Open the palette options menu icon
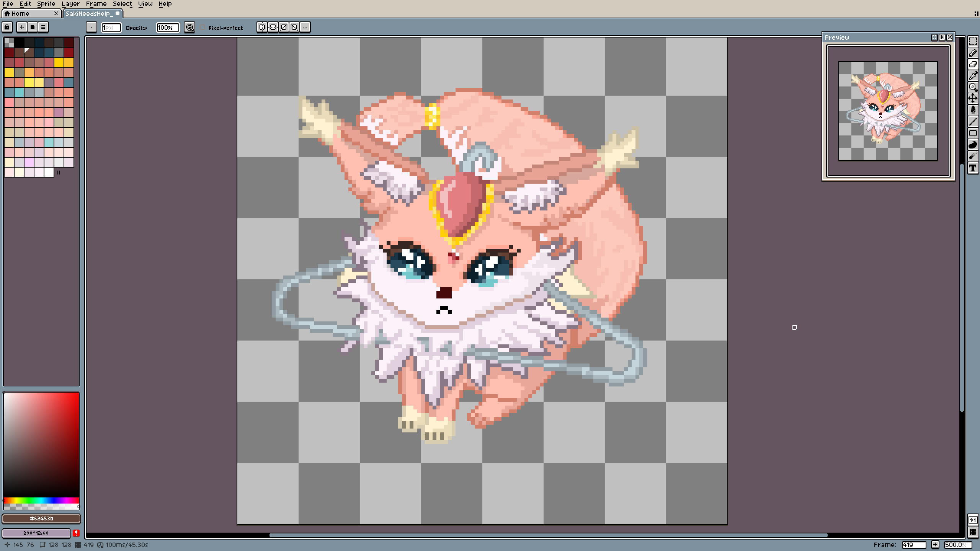 [43, 27]
